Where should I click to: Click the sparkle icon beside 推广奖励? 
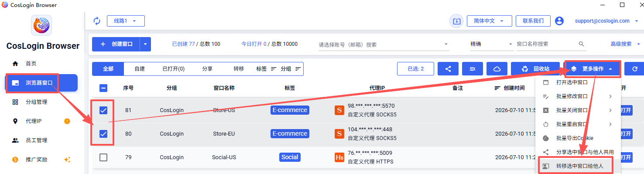click(67, 160)
